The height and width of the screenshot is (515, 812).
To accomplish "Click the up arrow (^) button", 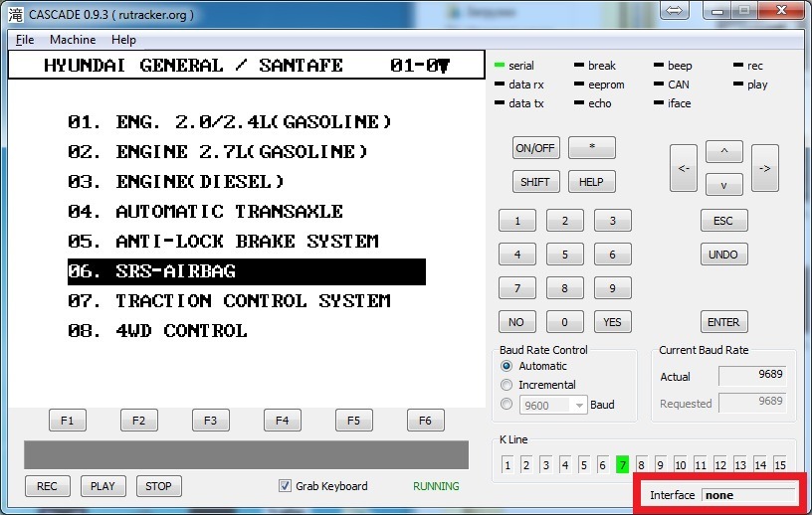I will (x=724, y=152).
